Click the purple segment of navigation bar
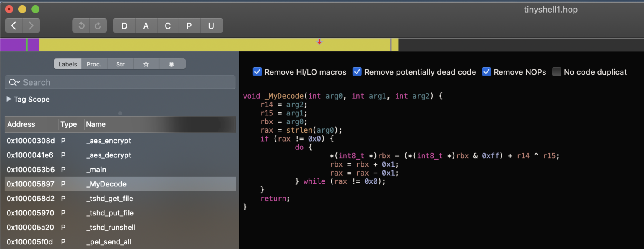644x249 pixels. (x=13, y=45)
